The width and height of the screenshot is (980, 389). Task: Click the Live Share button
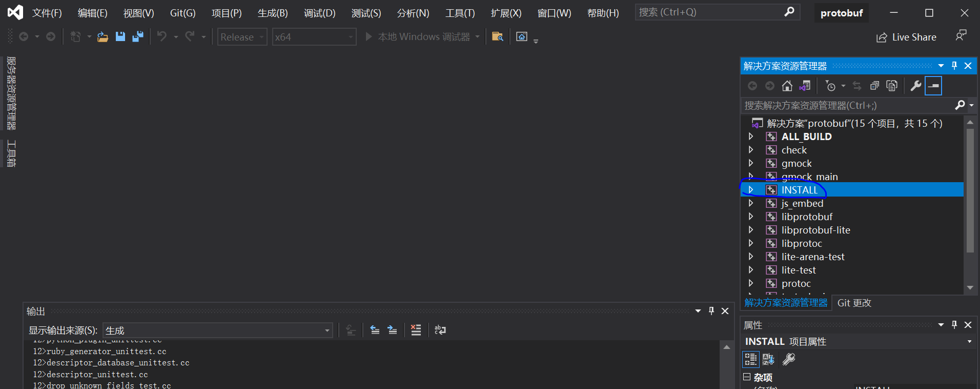click(906, 37)
